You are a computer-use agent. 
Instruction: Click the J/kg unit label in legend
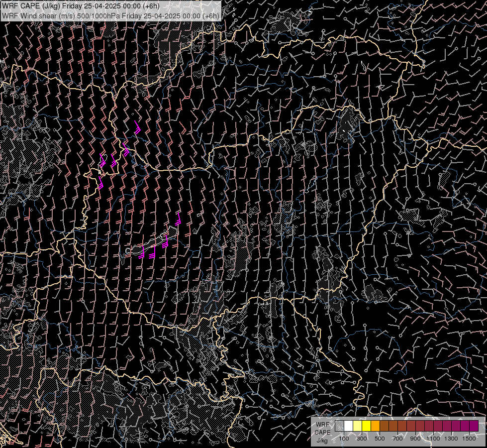(x=322, y=440)
